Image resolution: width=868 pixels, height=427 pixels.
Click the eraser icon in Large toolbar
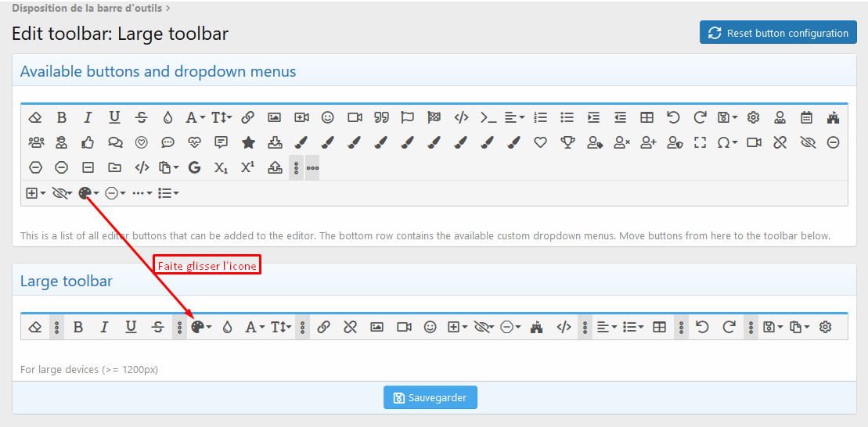[x=35, y=328]
